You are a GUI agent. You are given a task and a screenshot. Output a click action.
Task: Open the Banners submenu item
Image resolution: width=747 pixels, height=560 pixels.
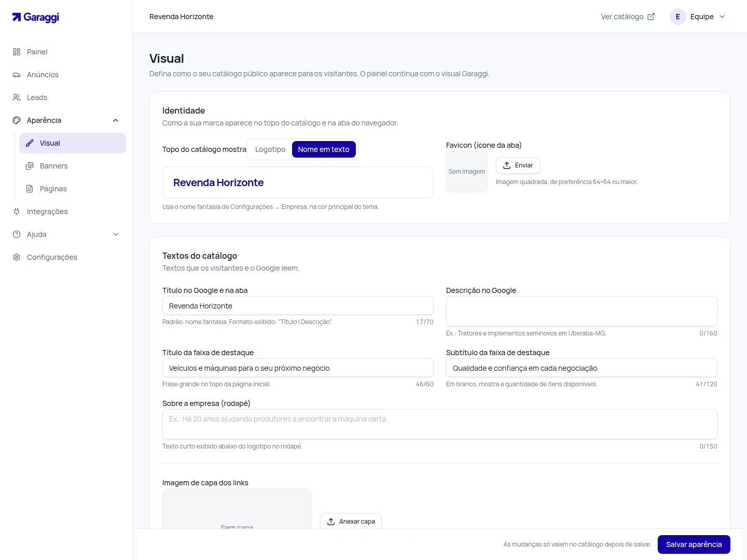[73, 166]
